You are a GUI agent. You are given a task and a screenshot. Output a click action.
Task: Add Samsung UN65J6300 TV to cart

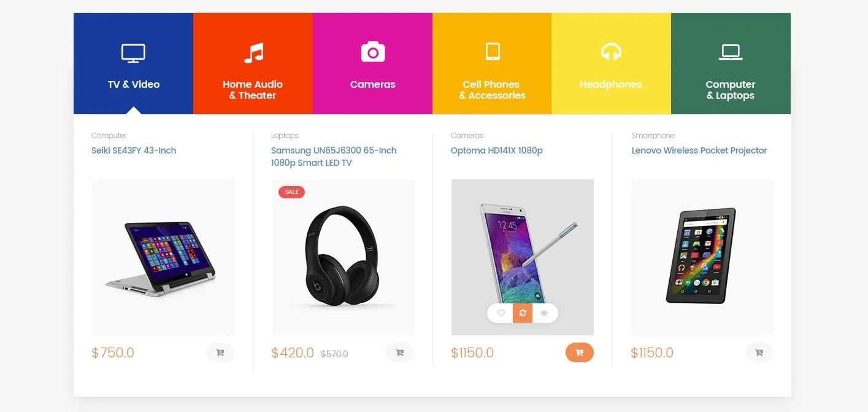click(x=400, y=352)
